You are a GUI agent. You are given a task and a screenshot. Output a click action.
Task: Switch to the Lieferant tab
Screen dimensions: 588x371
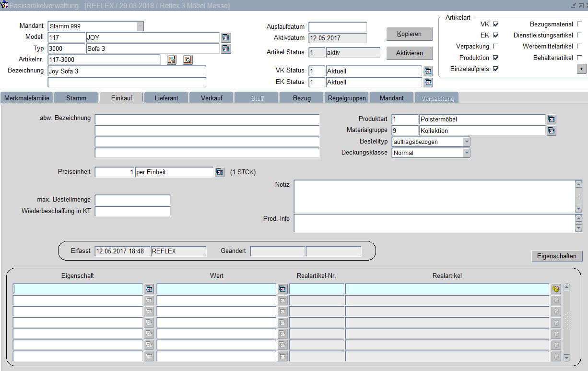point(166,98)
